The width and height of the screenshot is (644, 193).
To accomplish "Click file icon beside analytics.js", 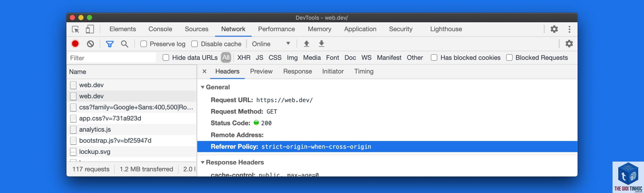I will (73, 130).
